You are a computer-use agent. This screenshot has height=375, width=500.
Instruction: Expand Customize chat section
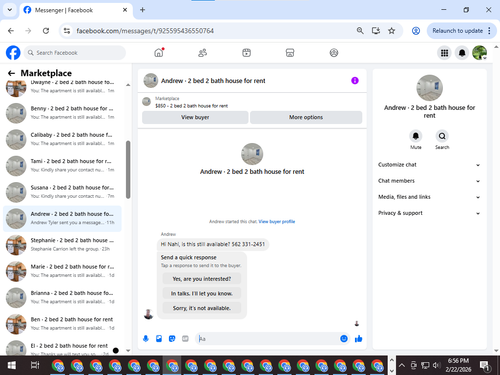click(429, 165)
